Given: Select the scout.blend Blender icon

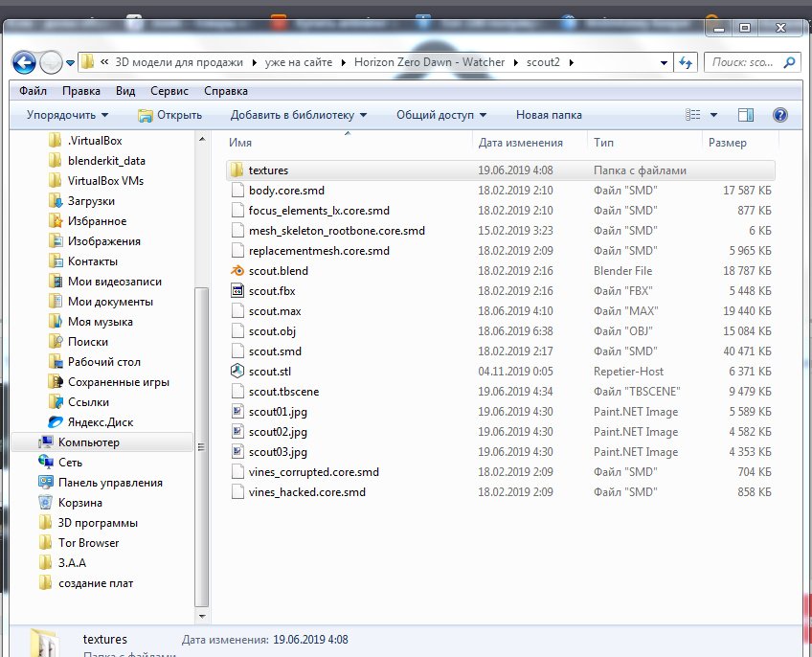Looking at the screenshot, I should pyautogui.click(x=237, y=270).
